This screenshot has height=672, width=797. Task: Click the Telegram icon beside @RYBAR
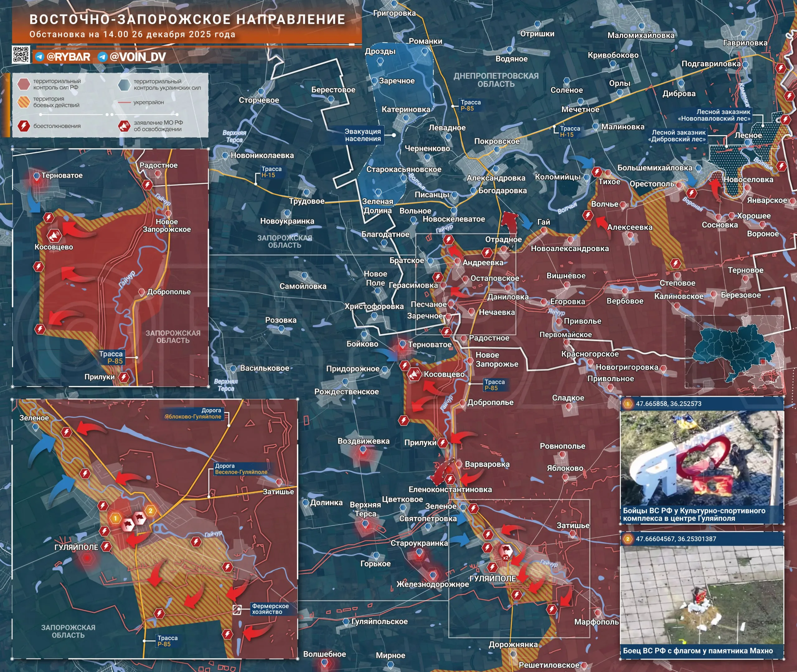[40, 57]
